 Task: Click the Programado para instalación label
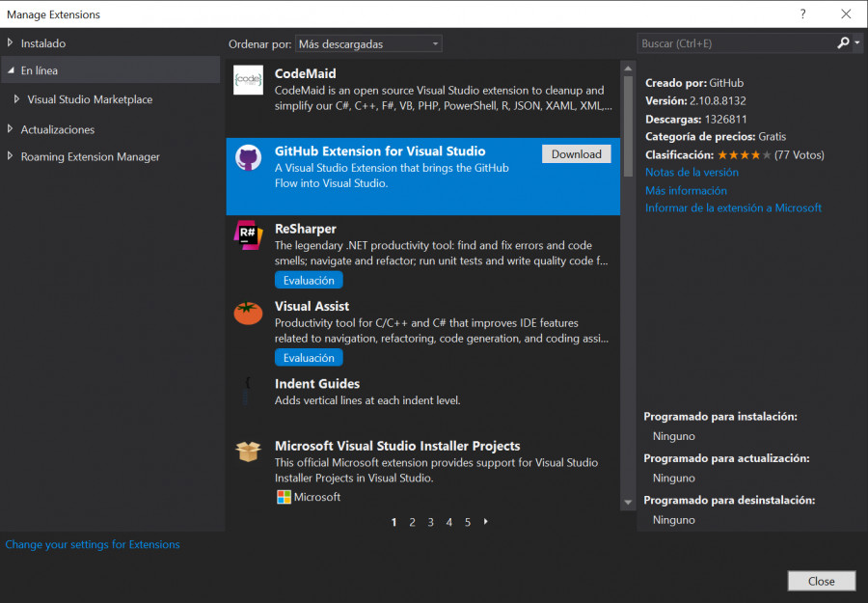pyautogui.click(x=720, y=417)
